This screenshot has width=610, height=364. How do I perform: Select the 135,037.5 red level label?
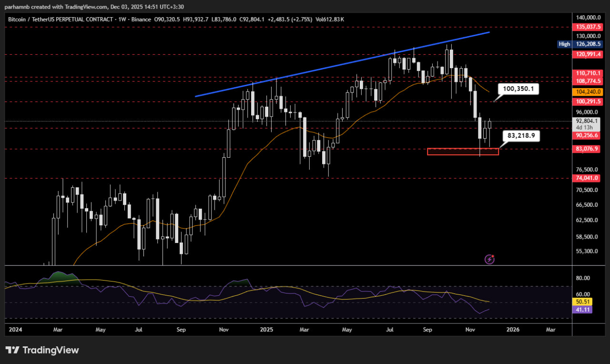[x=589, y=27]
